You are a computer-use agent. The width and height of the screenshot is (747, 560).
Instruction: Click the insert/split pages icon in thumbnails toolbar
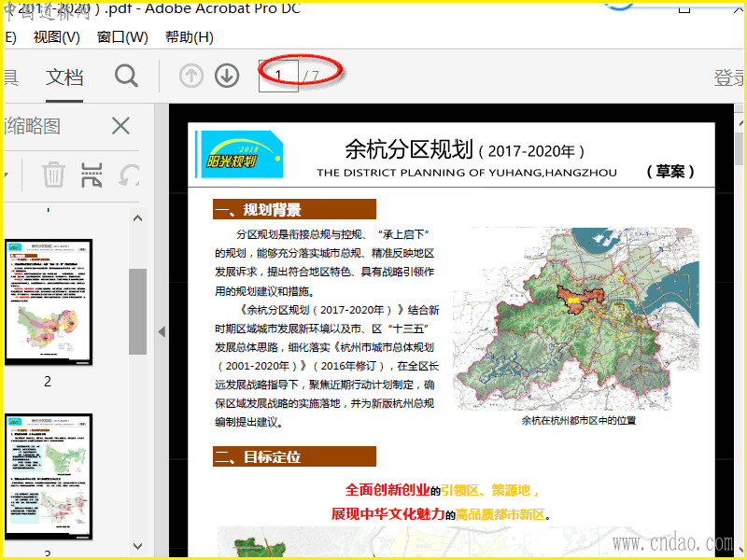[x=92, y=175]
